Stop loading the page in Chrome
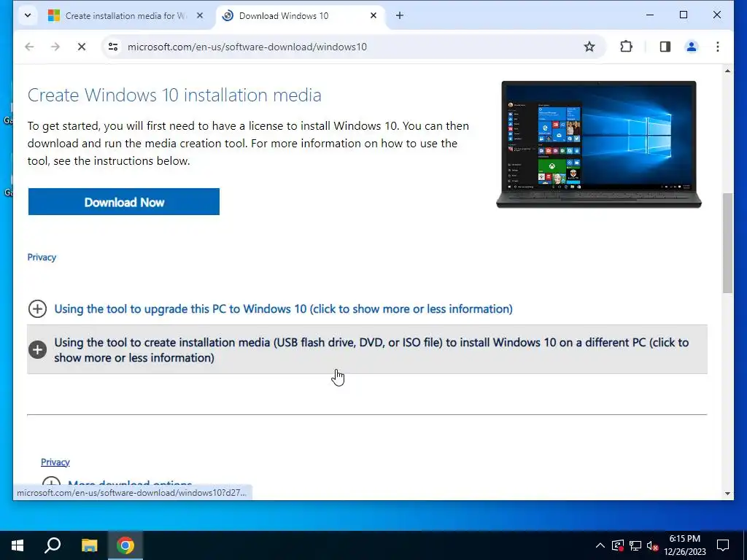 [x=82, y=47]
